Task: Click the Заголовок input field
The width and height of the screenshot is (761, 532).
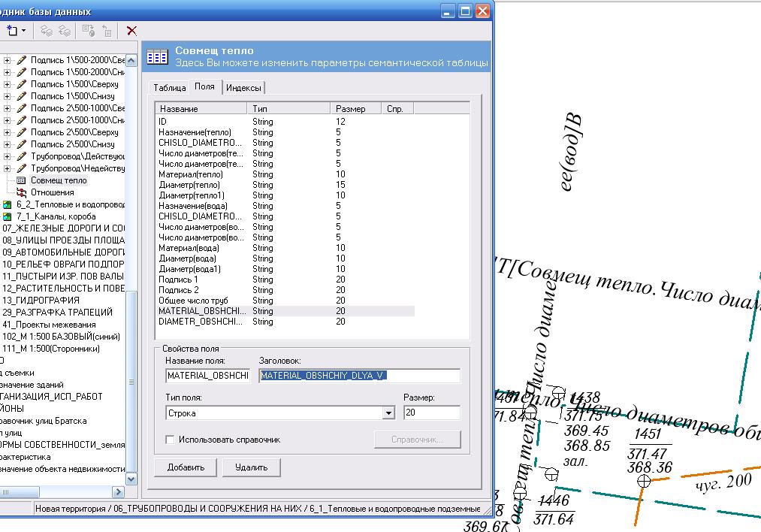Action: [359, 376]
